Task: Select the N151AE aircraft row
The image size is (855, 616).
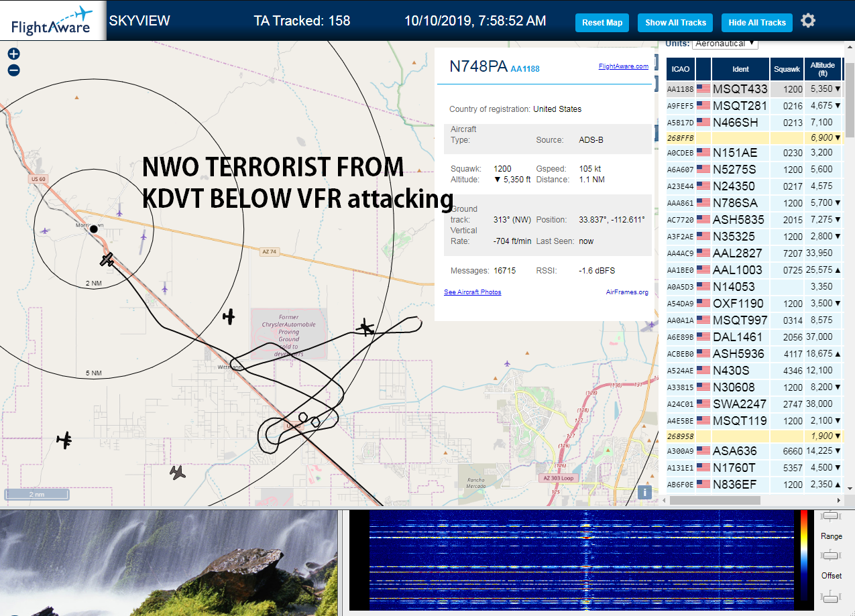Action: tap(754, 153)
